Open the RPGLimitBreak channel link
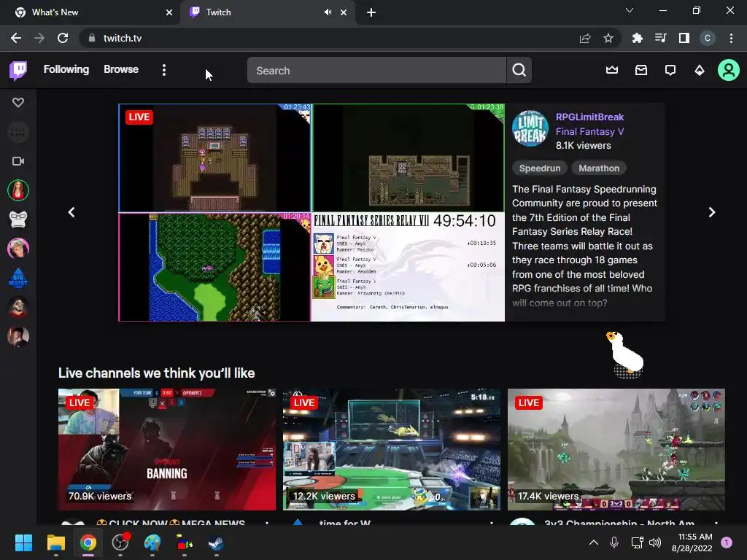This screenshot has width=747, height=560. pyautogui.click(x=589, y=117)
